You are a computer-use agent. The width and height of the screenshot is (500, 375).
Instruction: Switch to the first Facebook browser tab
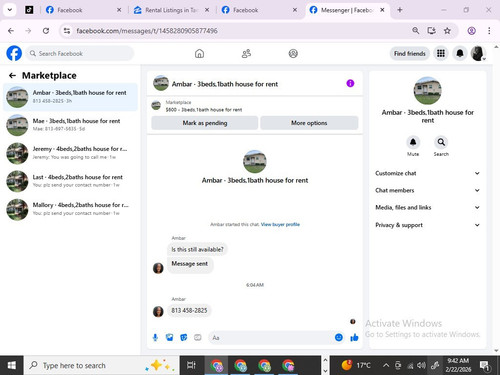83,10
